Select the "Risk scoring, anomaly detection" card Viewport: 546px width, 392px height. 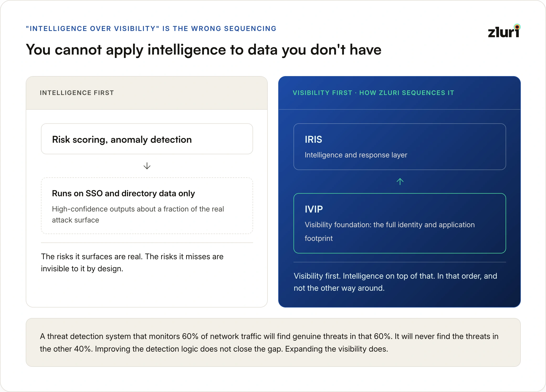point(147,139)
